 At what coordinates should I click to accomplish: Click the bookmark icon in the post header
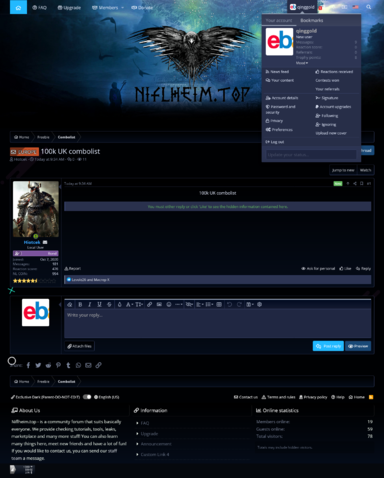coord(361,184)
